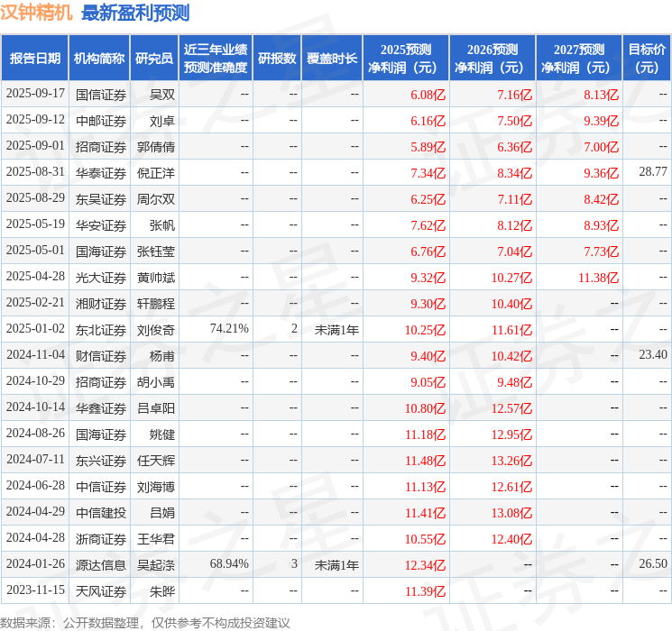Click the 目标价 column header
This screenshot has height=631, width=672.
pos(647,59)
